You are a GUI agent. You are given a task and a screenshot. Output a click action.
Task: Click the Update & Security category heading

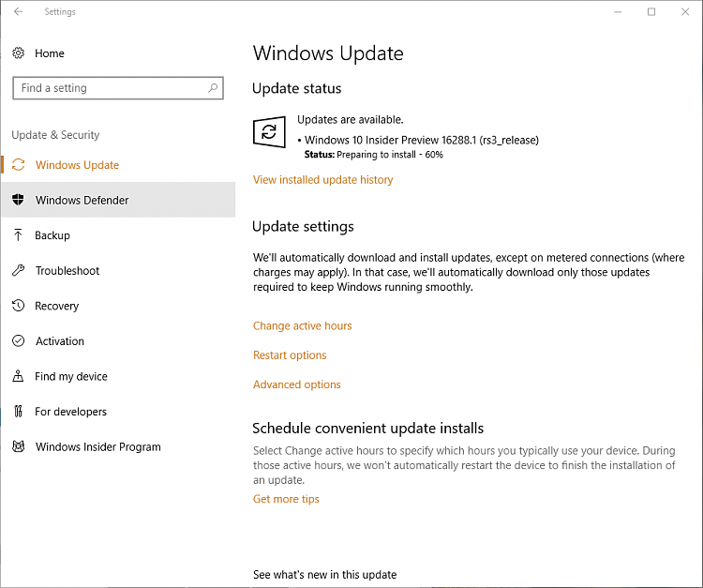[x=55, y=134]
